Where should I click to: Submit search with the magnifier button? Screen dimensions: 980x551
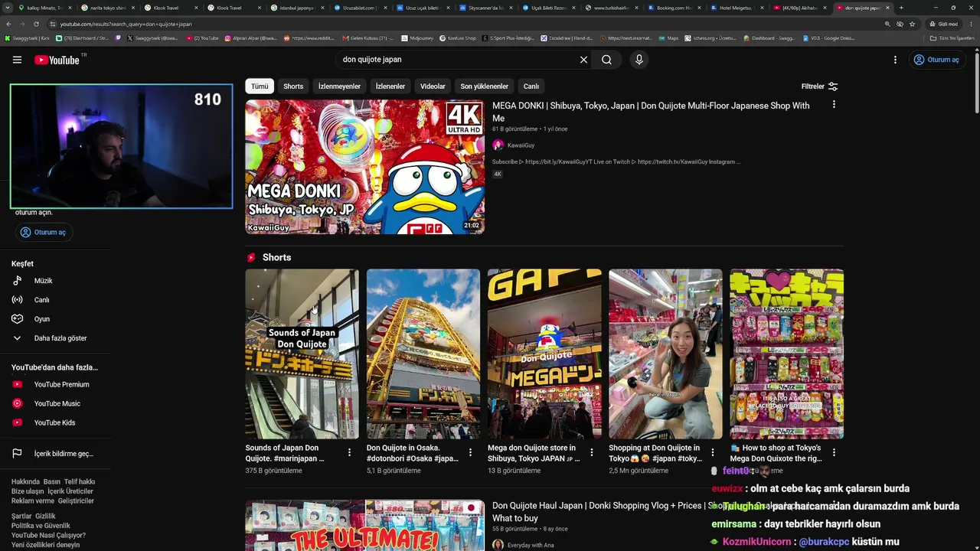(x=606, y=60)
